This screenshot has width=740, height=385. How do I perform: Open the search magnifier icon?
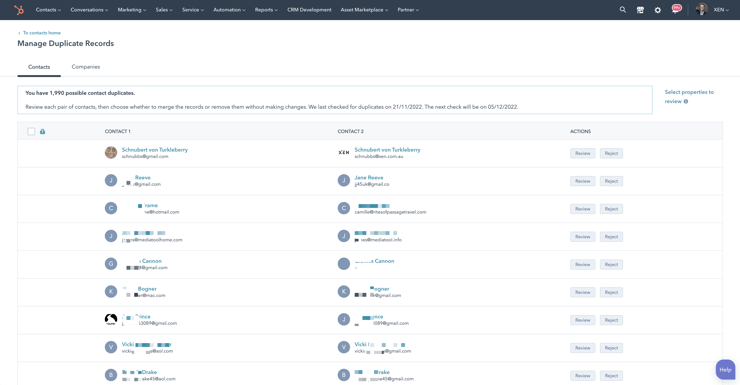(623, 9)
